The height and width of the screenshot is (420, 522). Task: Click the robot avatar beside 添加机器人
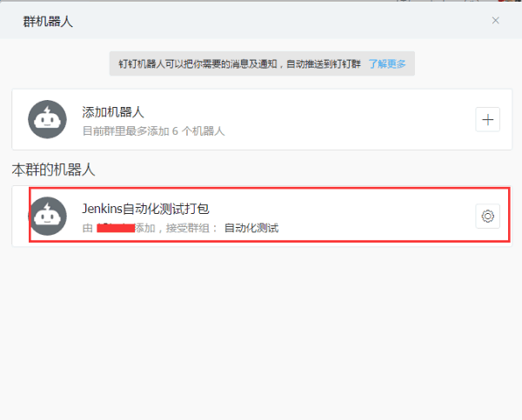point(47,119)
